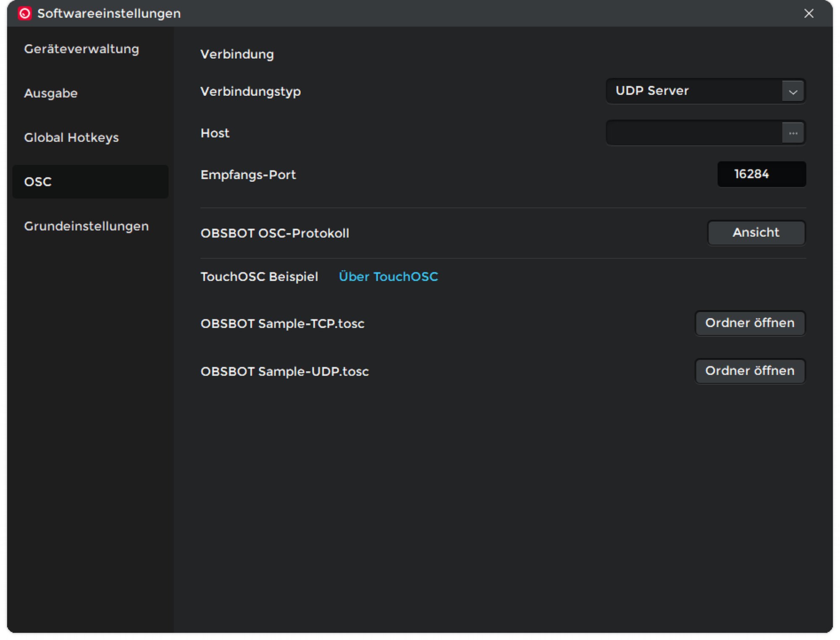Open the UDP Server connection type dropdown
Viewport: 840px width, 640px height.
(694, 91)
